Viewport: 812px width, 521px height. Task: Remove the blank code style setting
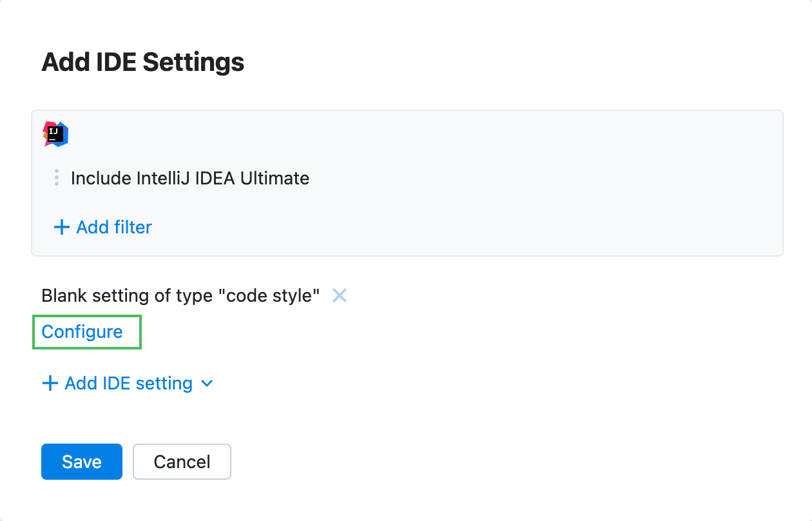click(x=340, y=295)
